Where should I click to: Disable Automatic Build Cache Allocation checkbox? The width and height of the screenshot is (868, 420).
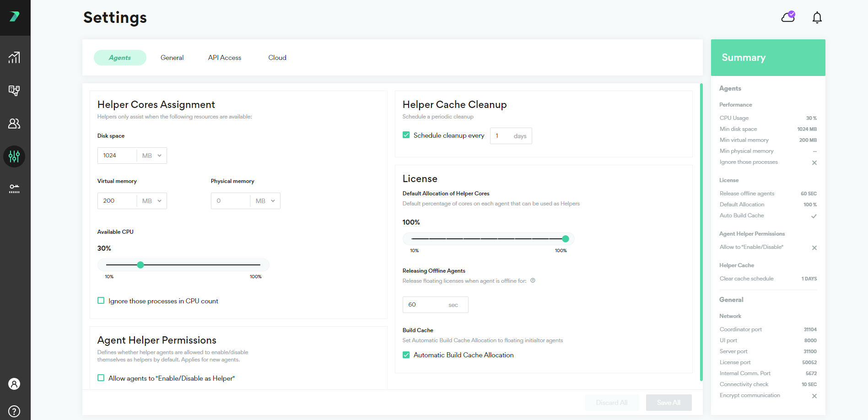click(x=406, y=355)
